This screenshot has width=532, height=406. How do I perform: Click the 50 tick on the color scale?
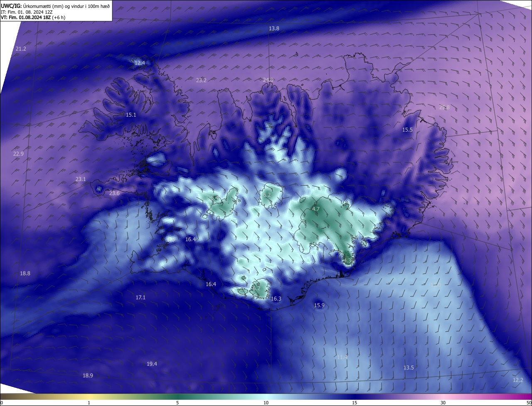529,403
